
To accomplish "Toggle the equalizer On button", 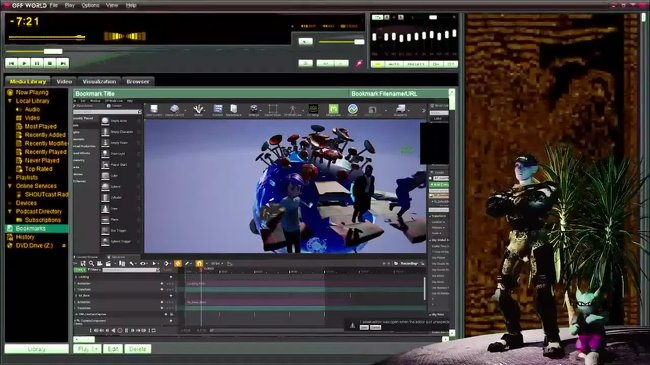I will [378, 64].
